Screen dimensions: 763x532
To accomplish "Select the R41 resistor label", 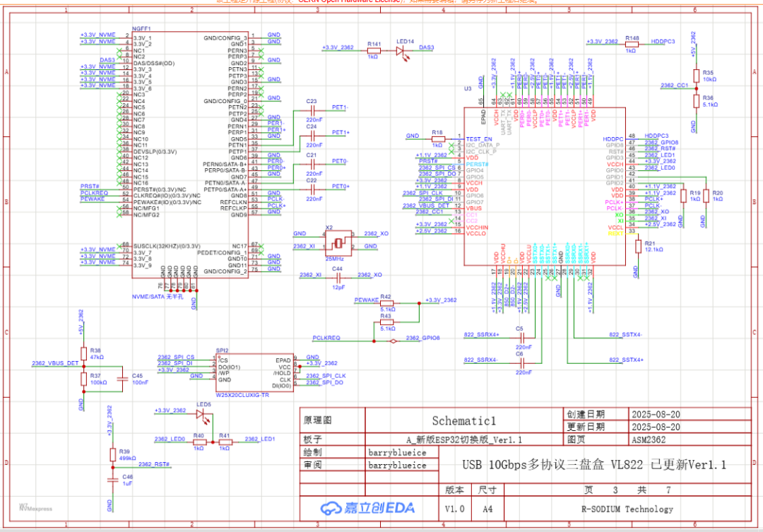I will pyautogui.click(x=225, y=436).
